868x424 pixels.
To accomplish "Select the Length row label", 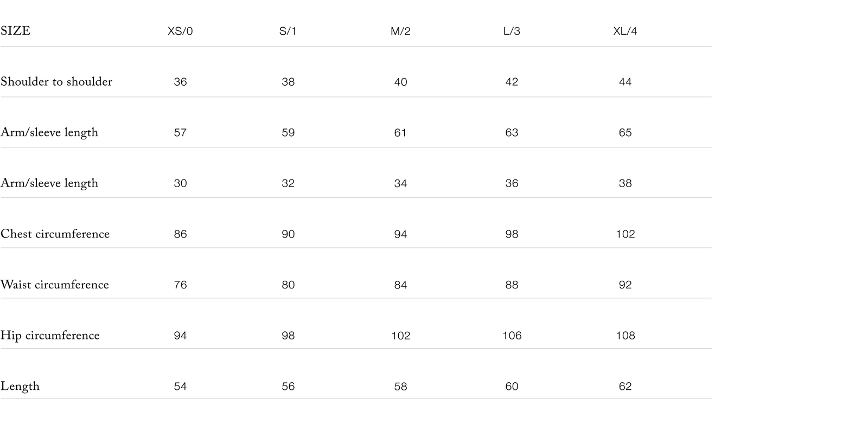I will click(x=20, y=387).
